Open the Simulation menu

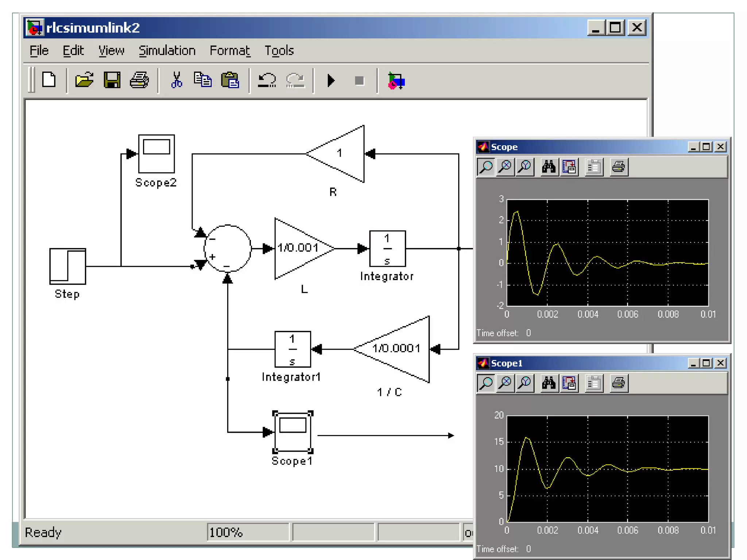167,51
